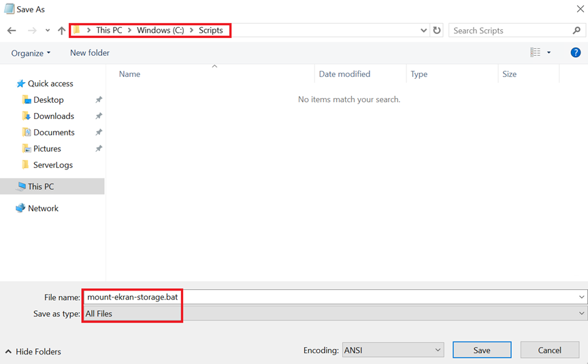The height and width of the screenshot is (364, 588).
Task: Open the Help question mark icon
Action: pyautogui.click(x=575, y=52)
